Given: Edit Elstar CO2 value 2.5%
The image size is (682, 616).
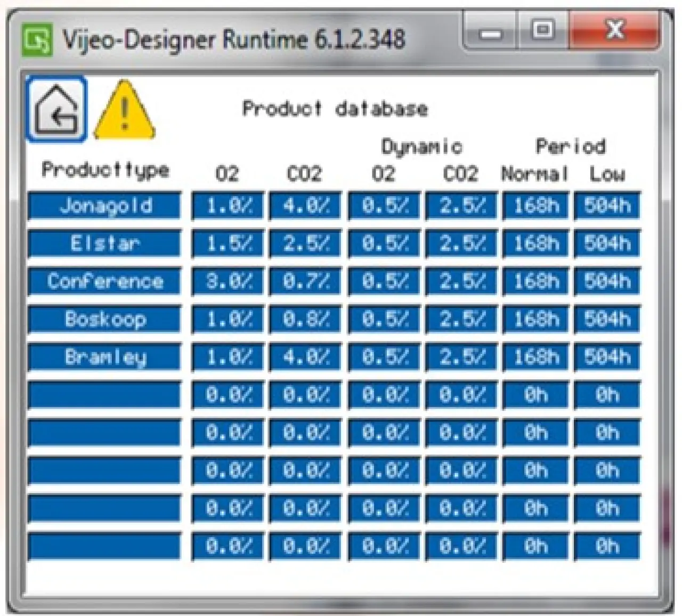Looking at the screenshot, I should click(x=305, y=244).
